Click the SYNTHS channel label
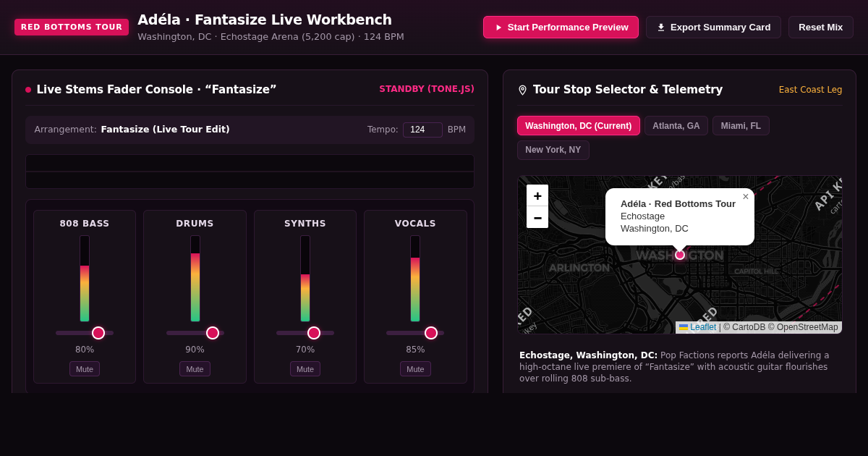Image resolution: width=868 pixels, height=456 pixels. [x=305, y=224]
